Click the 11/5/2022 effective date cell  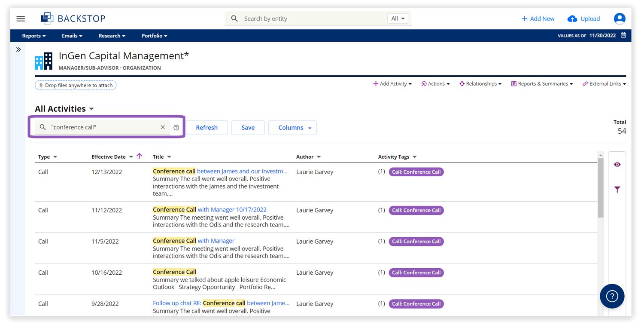tap(105, 242)
